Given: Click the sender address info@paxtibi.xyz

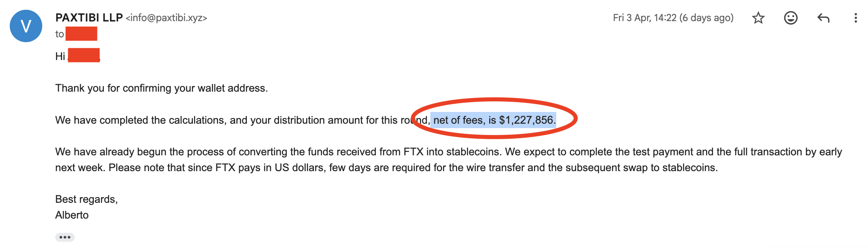Looking at the screenshot, I should click(166, 18).
